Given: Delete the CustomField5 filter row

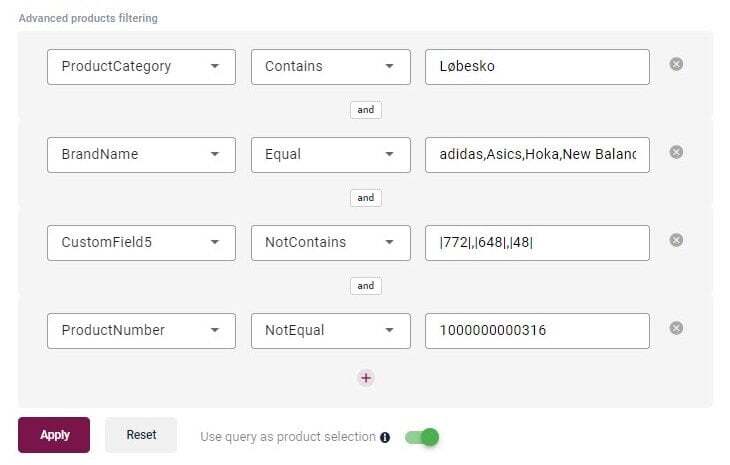Looking at the screenshot, I should coord(676,240).
